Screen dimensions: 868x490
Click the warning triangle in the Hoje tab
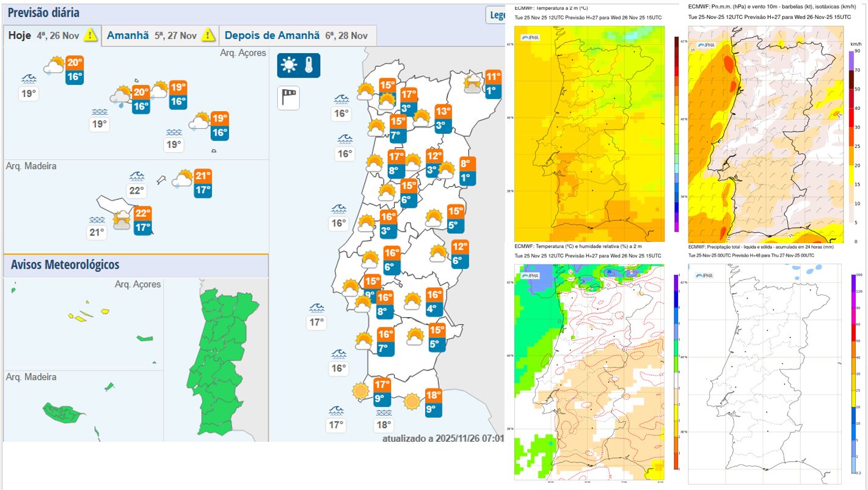pyautogui.click(x=90, y=35)
